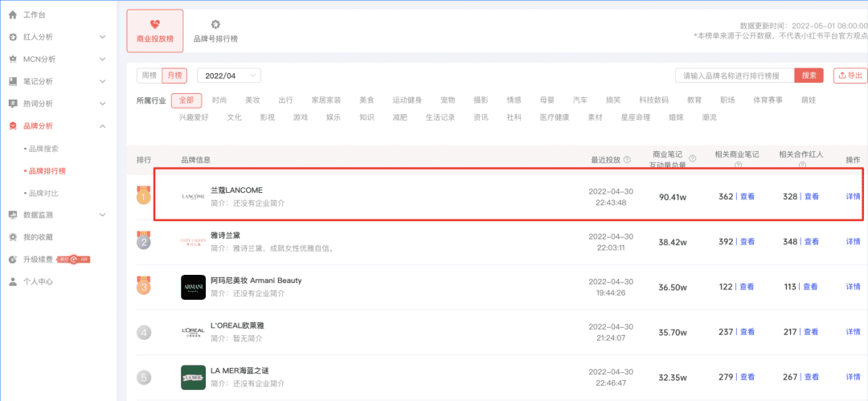Screen dimensions: 868x401
Task: Click the 升级续费 discount badge
Action: (x=74, y=260)
